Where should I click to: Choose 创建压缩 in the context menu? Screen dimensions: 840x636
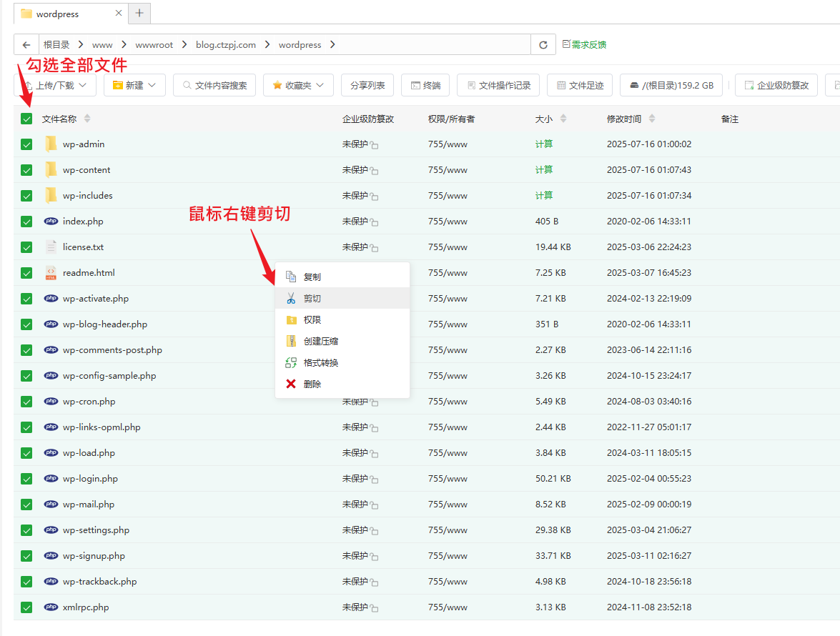coord(320,342)
